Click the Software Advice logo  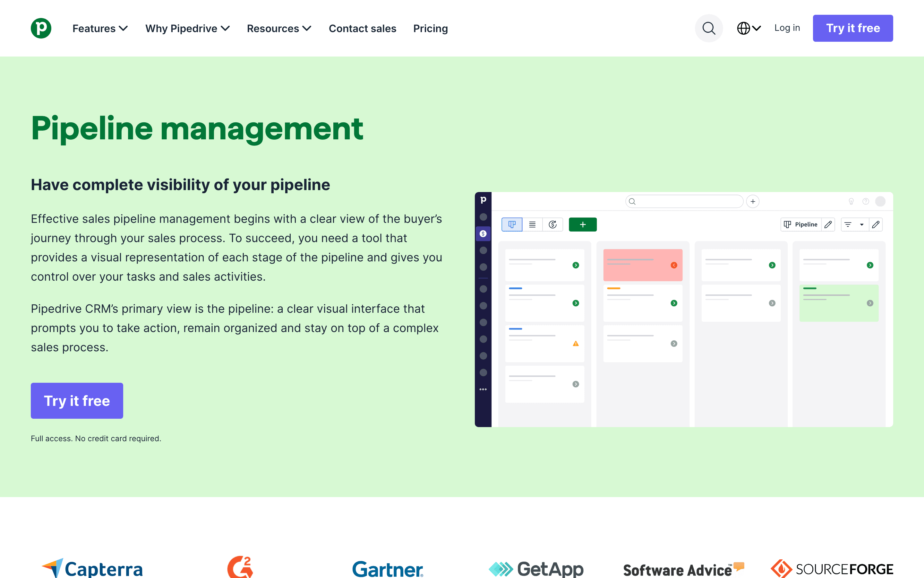click(683, 570)
